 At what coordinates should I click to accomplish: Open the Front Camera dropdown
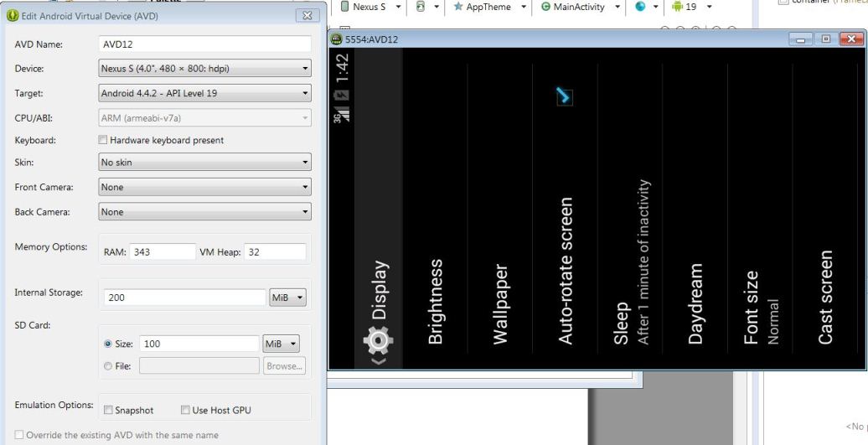point(204,187)
